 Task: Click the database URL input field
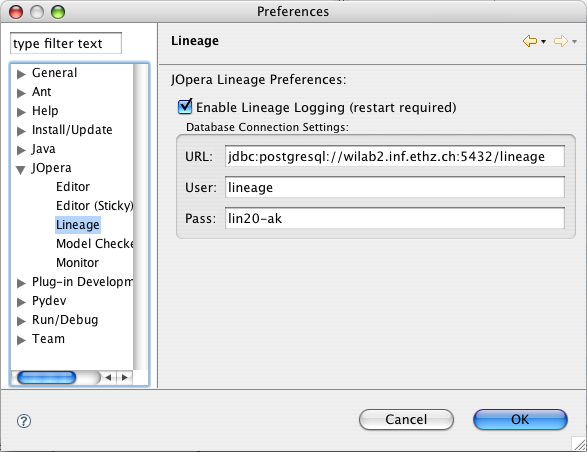(x=395, y=156)
